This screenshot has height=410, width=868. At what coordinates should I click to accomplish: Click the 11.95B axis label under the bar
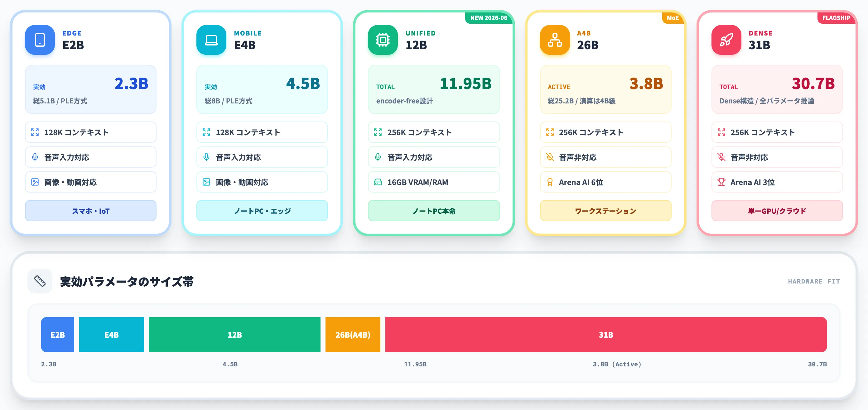(415, 364)
